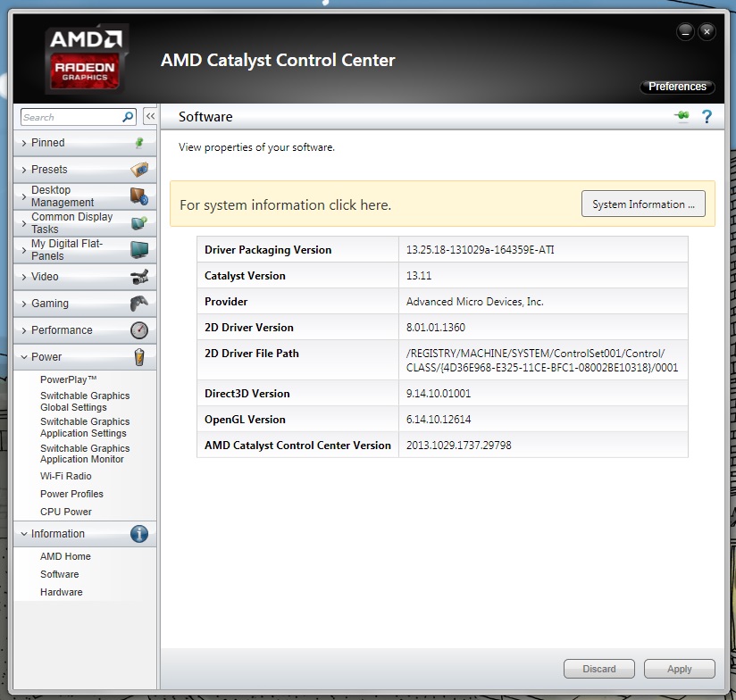
Task: Open the CPU Power page
Action: coord(66,512)
